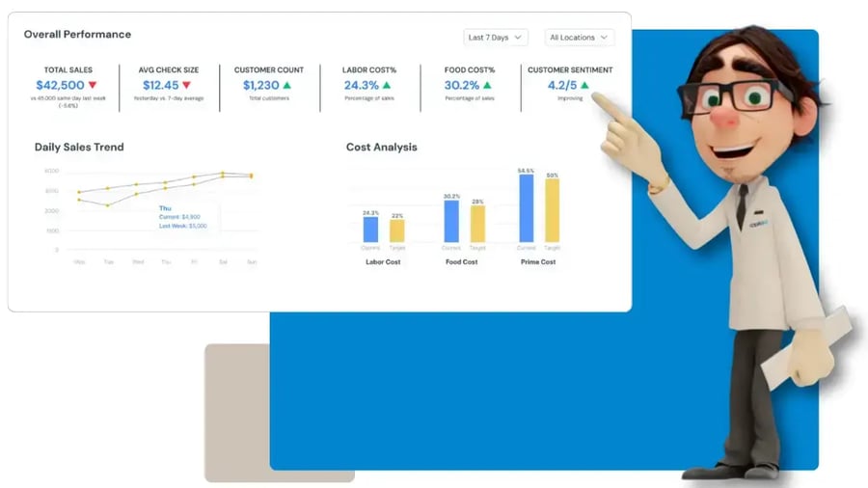The image size is (868, 488).
Task: Open the Last 7 Days dropdown
Action: coord(495,38)
